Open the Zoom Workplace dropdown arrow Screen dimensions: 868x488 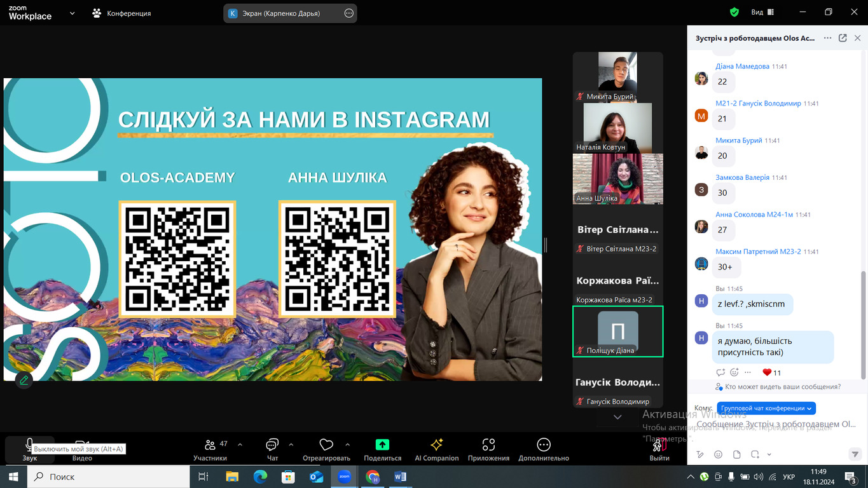point(72,13)
